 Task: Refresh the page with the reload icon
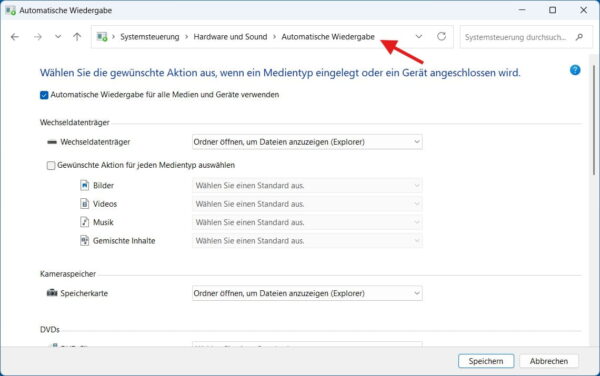pyautogui.click(x=442, y=36)
